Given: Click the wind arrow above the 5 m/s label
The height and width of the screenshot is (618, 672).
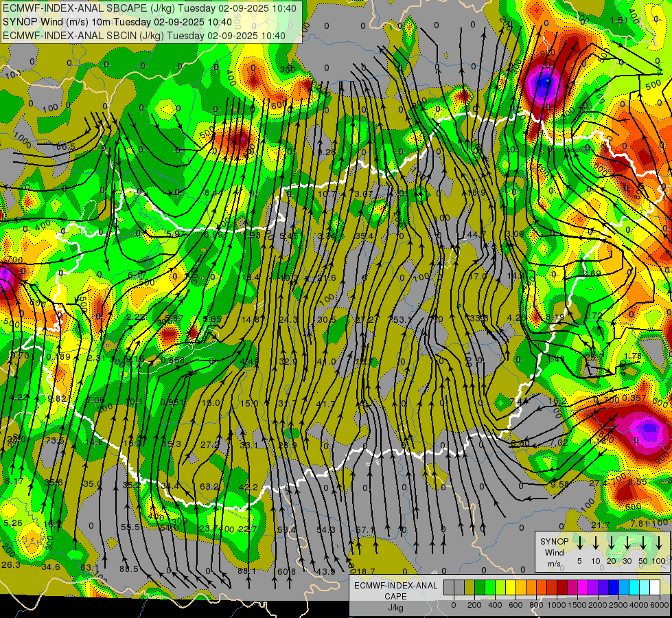Looking at the screenshot, I should coord(580,542).
